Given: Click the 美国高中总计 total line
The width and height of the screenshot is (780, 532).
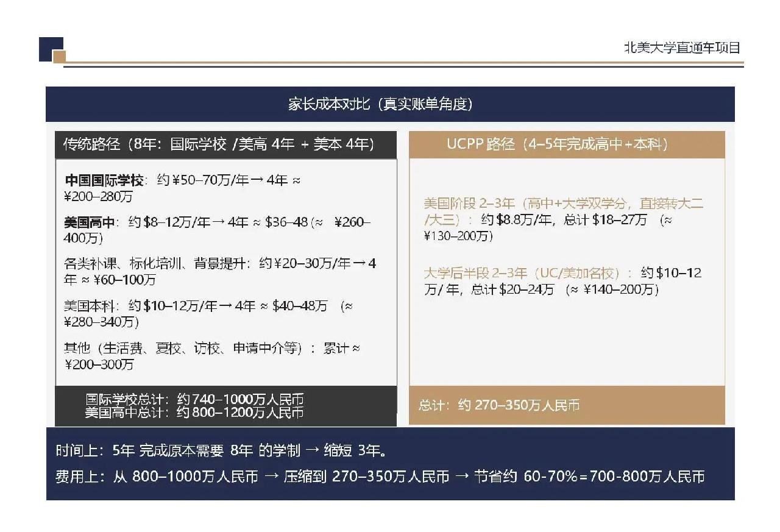Looking at the screenshot, I should click(194, 413).
